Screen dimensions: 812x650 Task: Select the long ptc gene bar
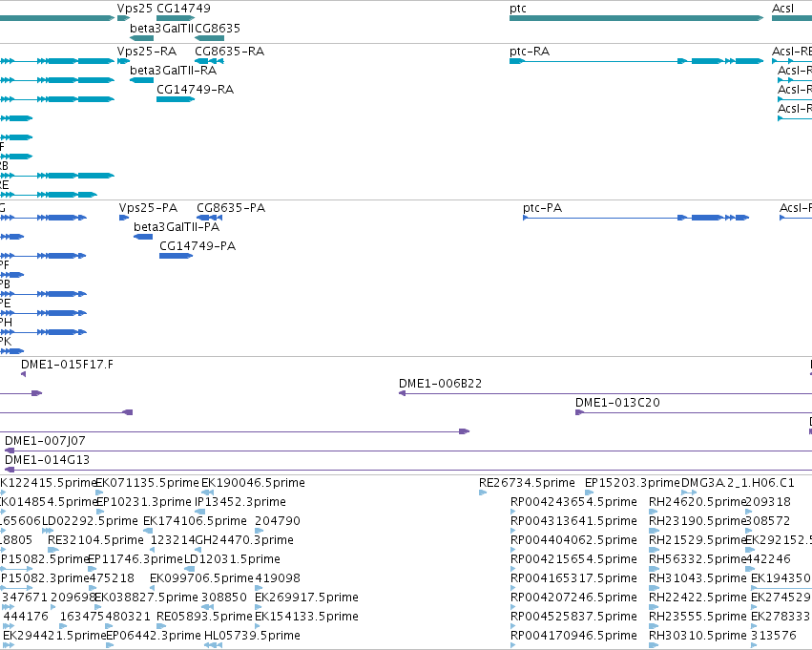coord(636,18)
